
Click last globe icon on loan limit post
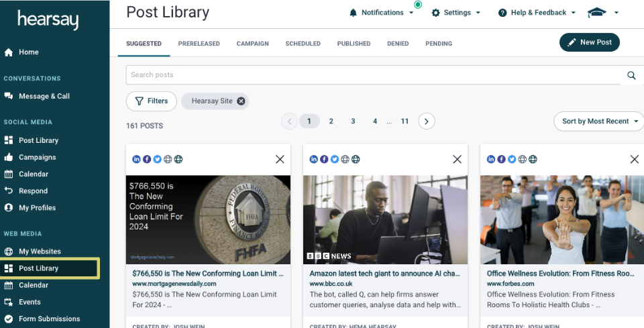(178, 159)
